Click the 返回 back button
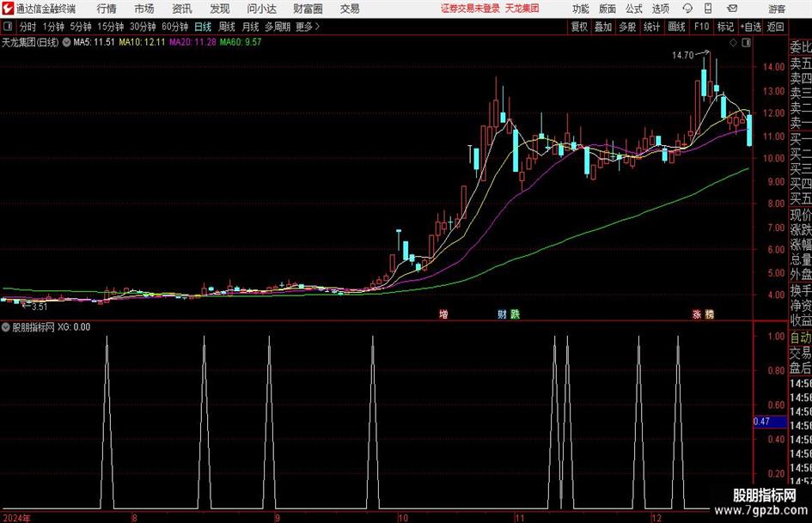812x523 pixels. (775, 27)
